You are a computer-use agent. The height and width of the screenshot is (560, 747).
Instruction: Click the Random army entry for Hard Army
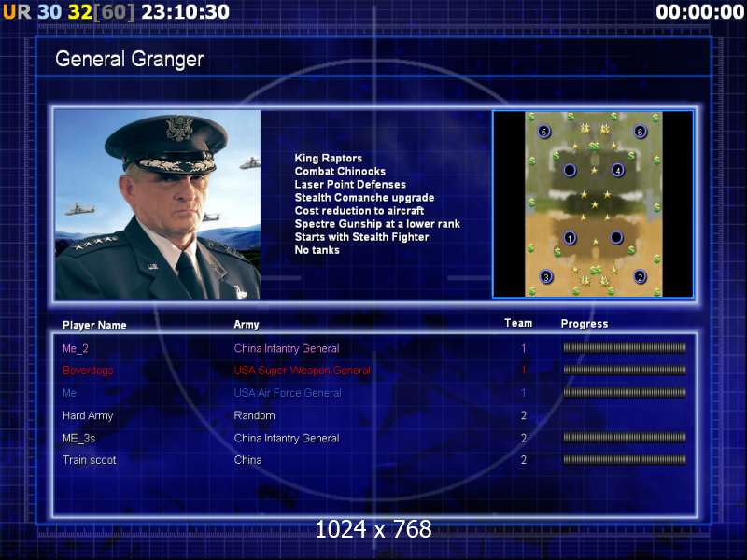(x=254, y=415)
